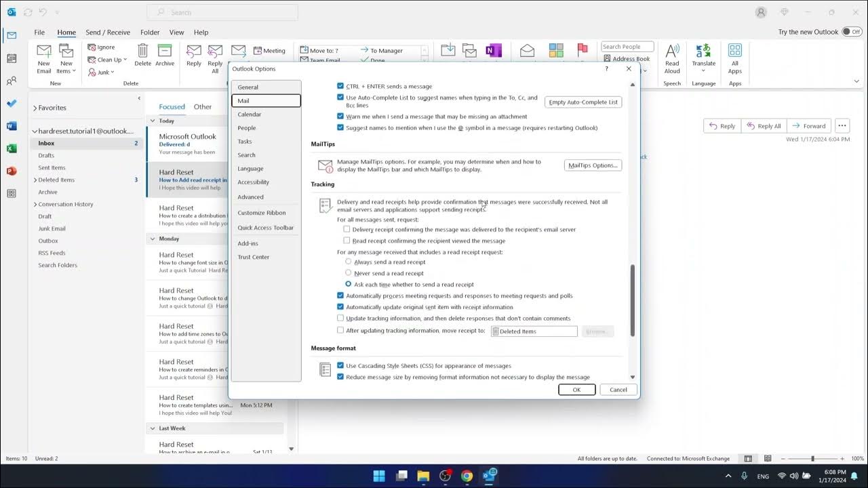The width and height of the screenshot is (868, 488).
Task: Open Windows Start button
Action: (x=379, y=476)
